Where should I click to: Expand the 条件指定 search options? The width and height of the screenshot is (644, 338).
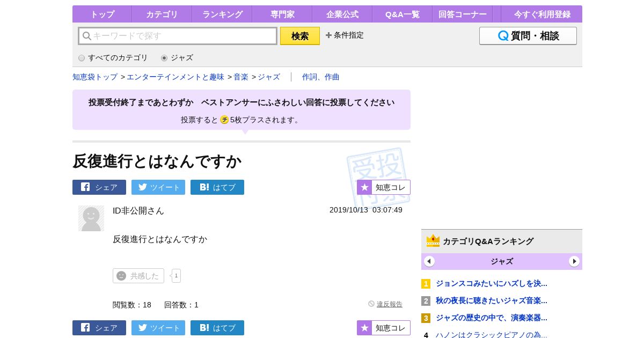tap(345, 35)
